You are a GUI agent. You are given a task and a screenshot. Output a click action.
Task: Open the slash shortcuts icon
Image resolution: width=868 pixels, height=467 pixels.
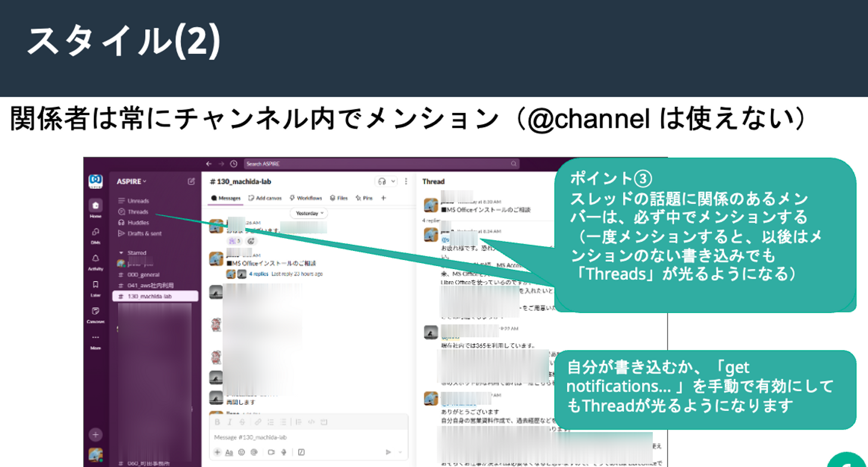301,452
